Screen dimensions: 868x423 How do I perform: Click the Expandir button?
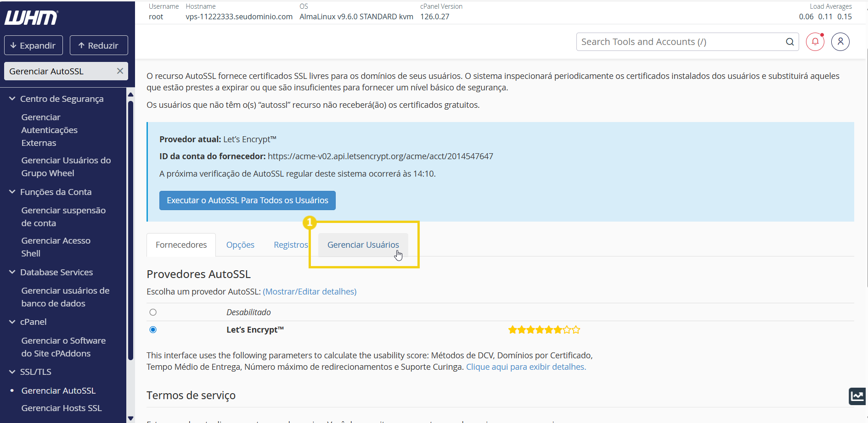coord(34,45)
